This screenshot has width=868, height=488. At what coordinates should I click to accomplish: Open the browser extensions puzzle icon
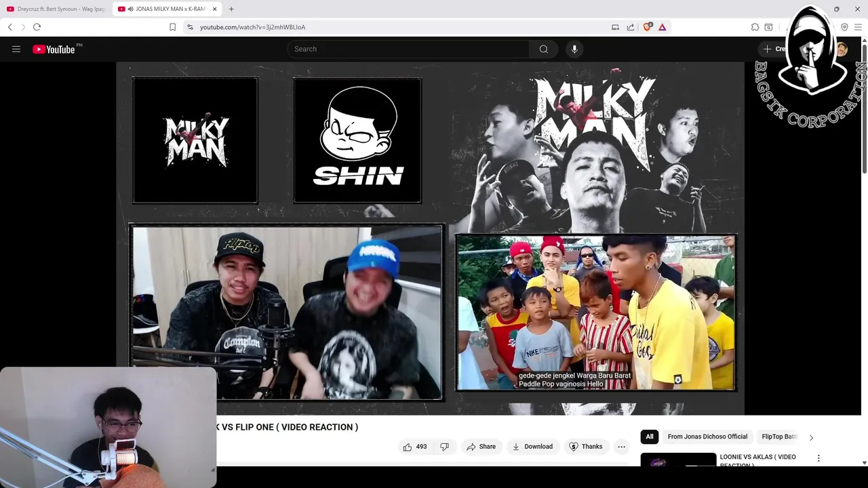pos(755,27)
